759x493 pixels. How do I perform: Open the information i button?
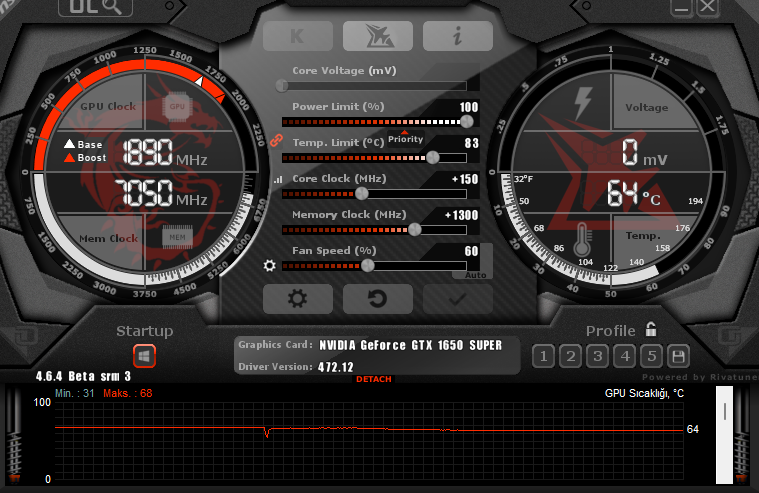tap(457, 36)
